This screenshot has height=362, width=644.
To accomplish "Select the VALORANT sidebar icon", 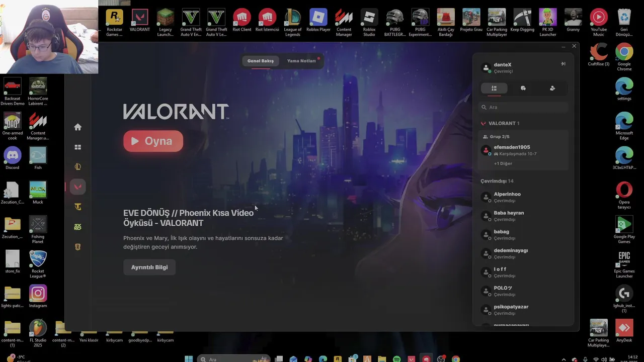I will point(77,187).
